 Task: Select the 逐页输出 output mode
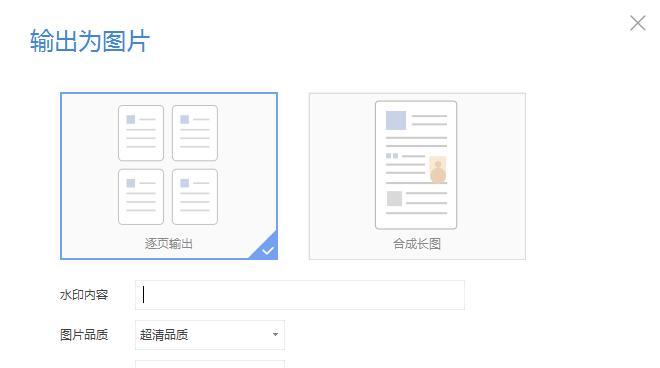169,176
